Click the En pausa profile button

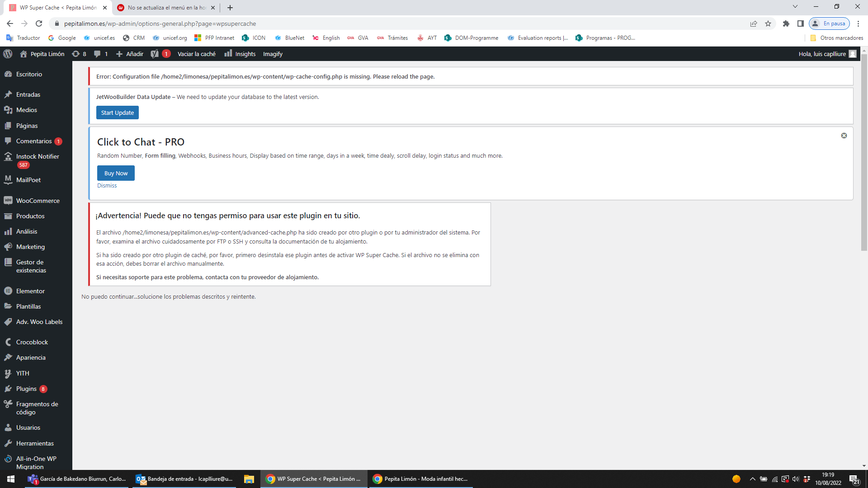point(830,23)
